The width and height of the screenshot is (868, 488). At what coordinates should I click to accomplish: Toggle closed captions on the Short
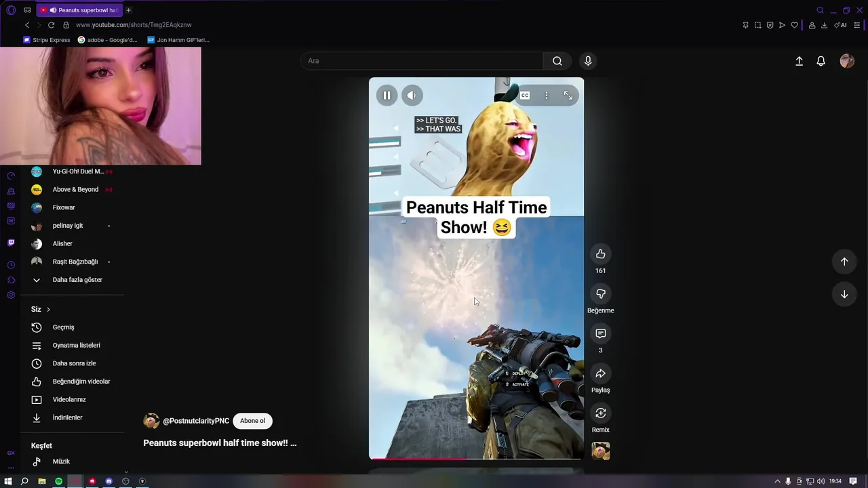[x=525, y=96]
